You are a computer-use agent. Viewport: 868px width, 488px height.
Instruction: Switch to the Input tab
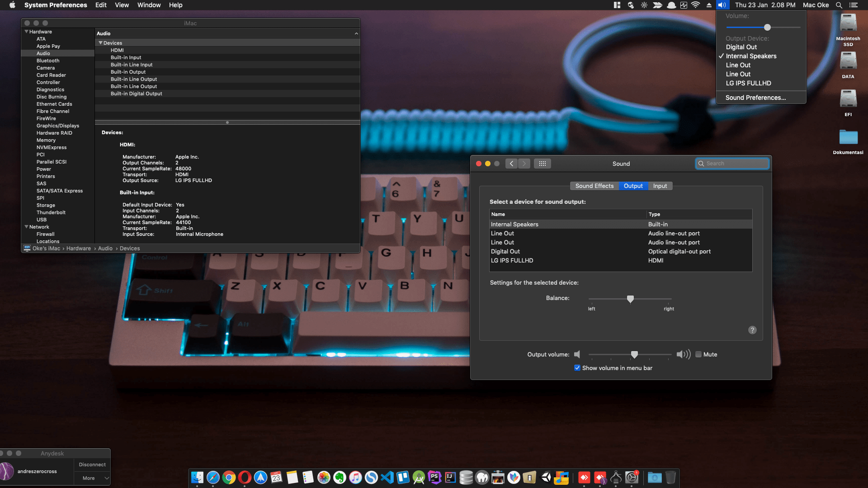pos(660,186)
